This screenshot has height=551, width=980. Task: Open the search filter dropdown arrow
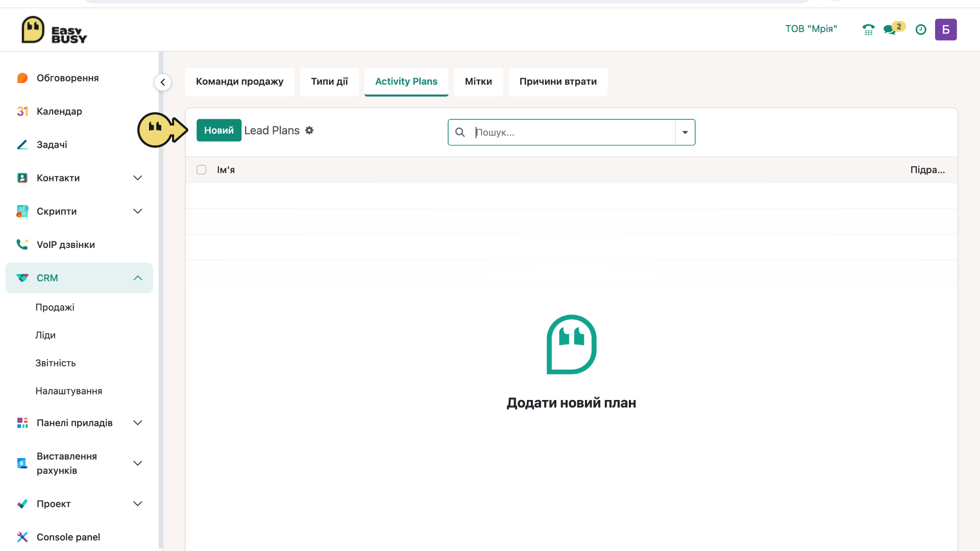(685, 132)
